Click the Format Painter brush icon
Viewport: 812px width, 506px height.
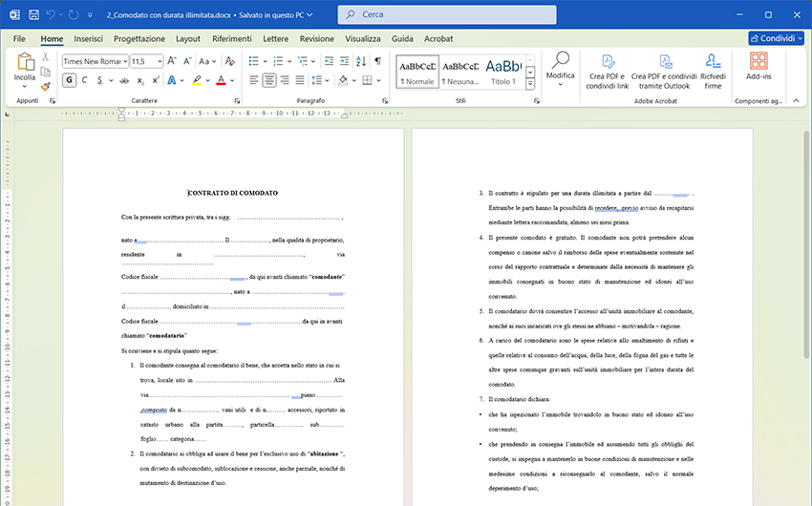click(45, 86)
